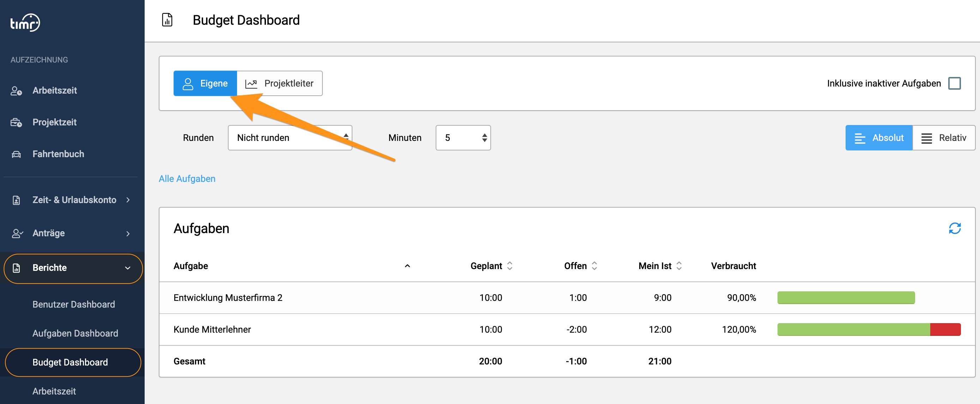Screen dimensions: 980x404
Task: Click the Zeit- & Urlaubskonto label
Action: point(74,200)
